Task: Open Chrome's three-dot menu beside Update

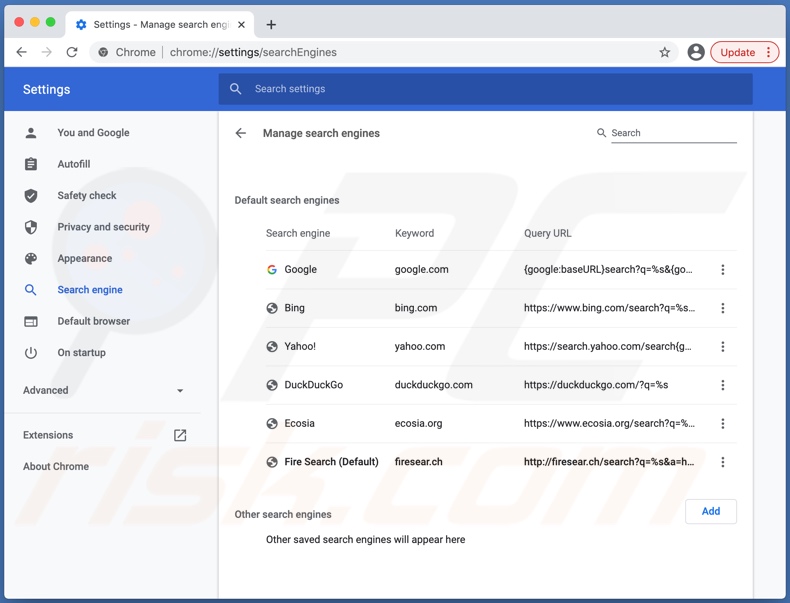Action: pyautogui.click(x=768, y=52)
